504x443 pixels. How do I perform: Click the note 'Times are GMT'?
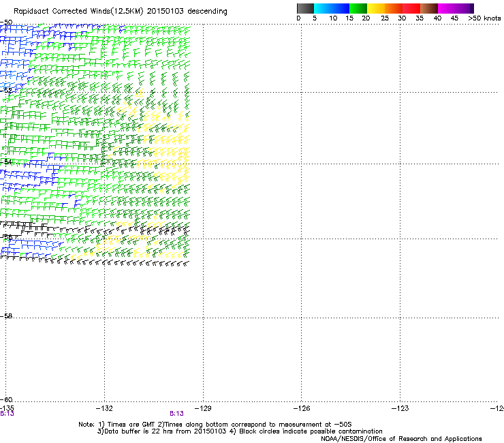click(x=131, y=425)
